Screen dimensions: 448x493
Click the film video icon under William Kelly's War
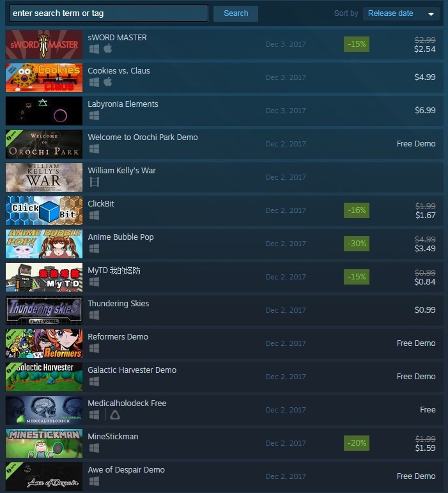[x=95, y=182]
